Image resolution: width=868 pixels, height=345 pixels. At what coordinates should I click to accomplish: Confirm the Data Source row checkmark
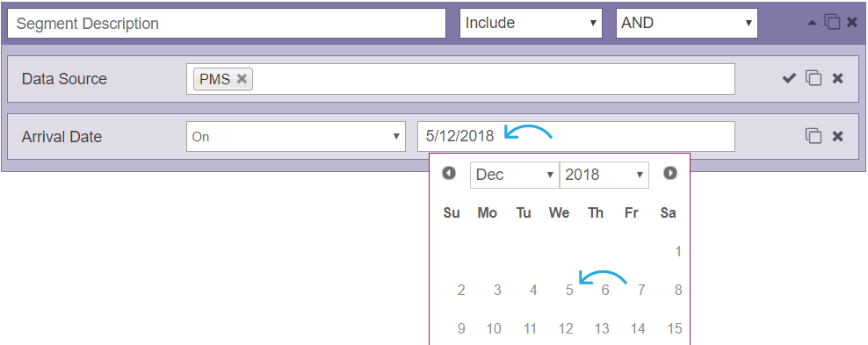pyautogui.click(x=789, y=78)
